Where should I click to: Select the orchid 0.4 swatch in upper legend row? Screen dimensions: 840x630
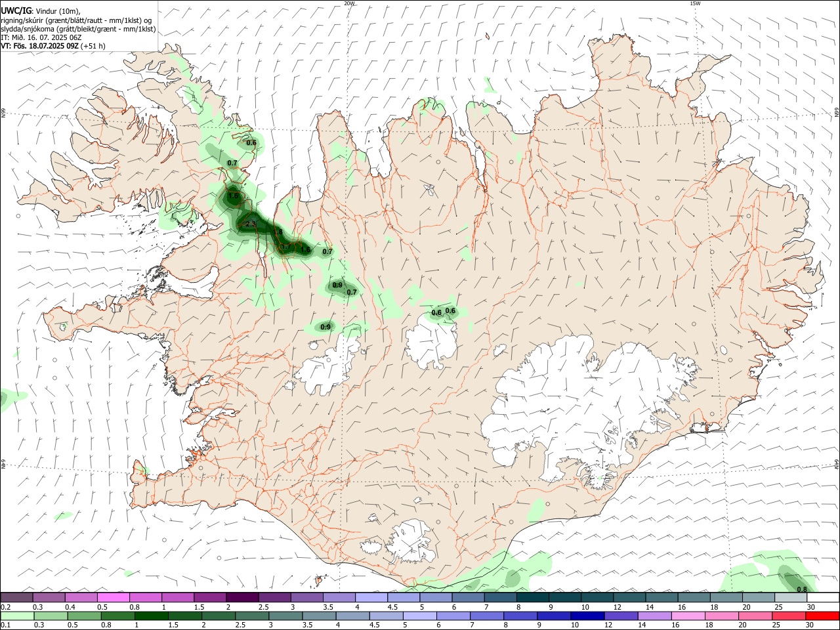81,597
